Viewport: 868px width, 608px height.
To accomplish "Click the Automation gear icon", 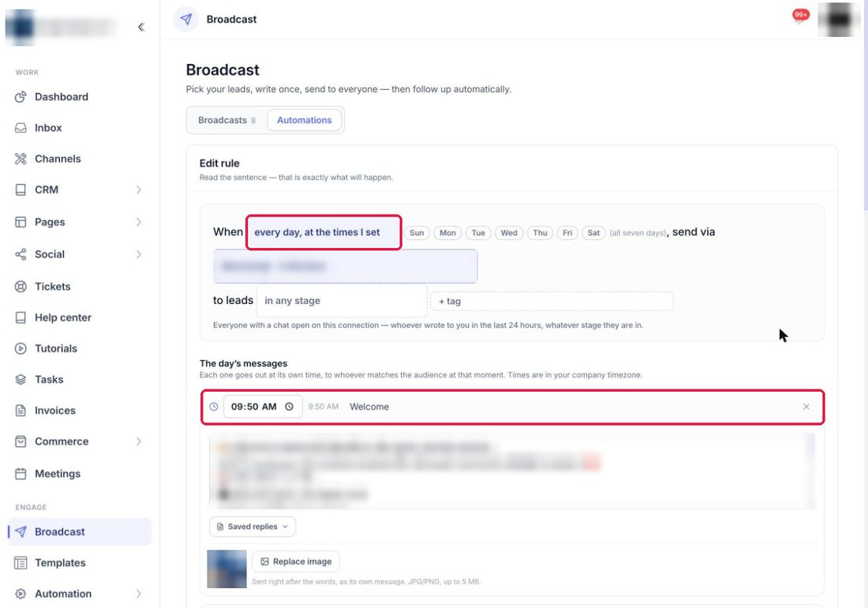I will click(x=21, y=594).
